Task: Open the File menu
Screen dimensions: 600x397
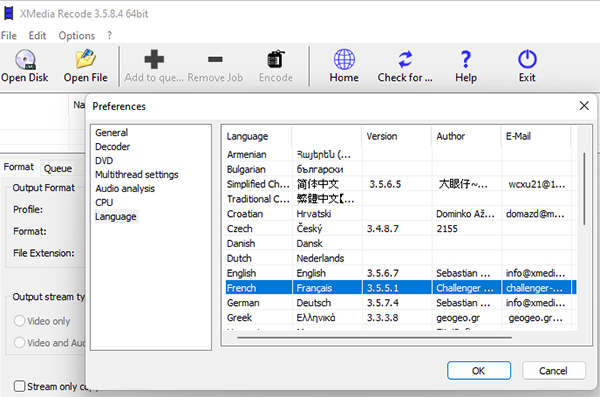Action: [9, 36]
